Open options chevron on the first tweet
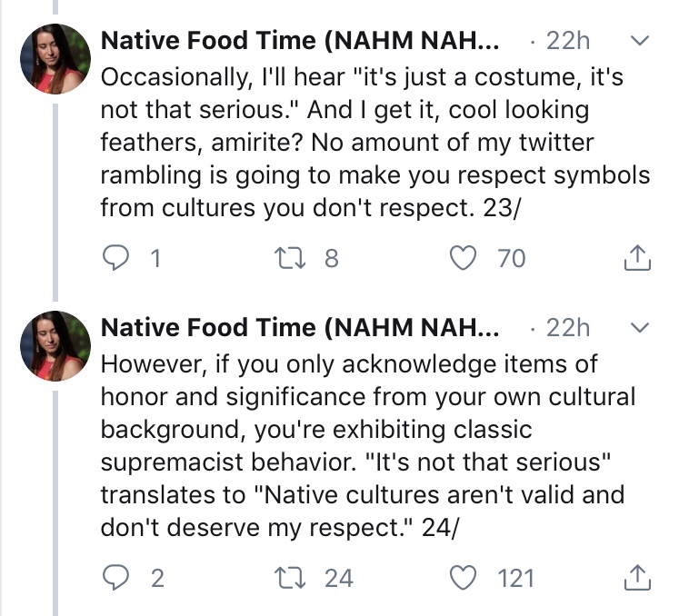The width and height of the screenshot is (679, 616). point(639,41)
